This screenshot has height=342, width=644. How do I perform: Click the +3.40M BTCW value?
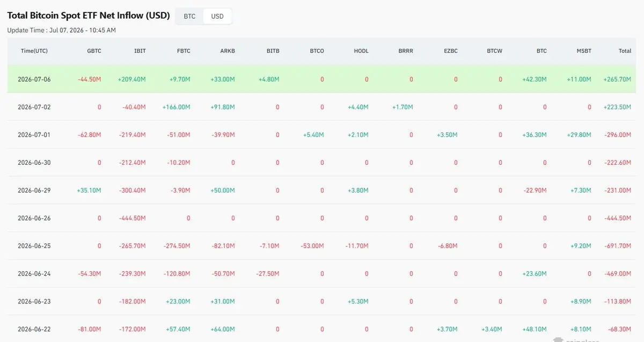[492, 329]
